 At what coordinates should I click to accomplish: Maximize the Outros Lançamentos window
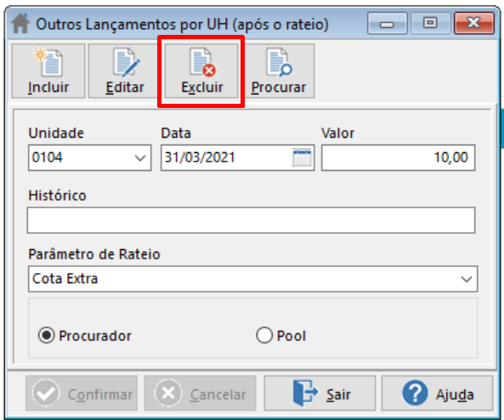click(x=430, y=23)
